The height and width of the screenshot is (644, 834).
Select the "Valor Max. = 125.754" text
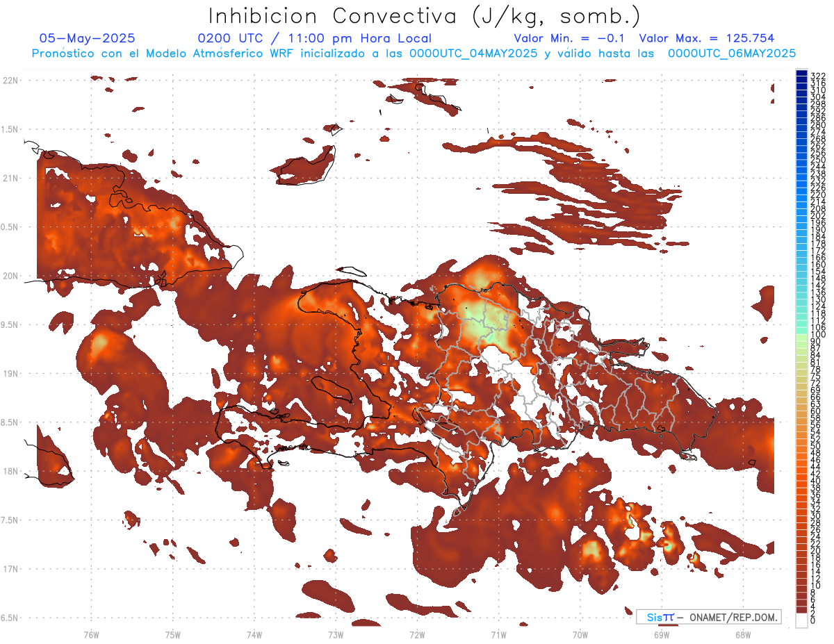click(707, 39)
